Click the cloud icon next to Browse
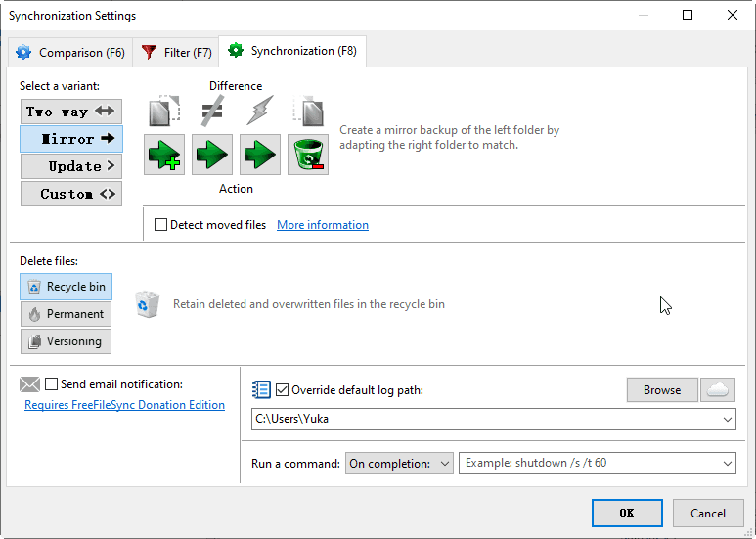 tap(718, 389)
